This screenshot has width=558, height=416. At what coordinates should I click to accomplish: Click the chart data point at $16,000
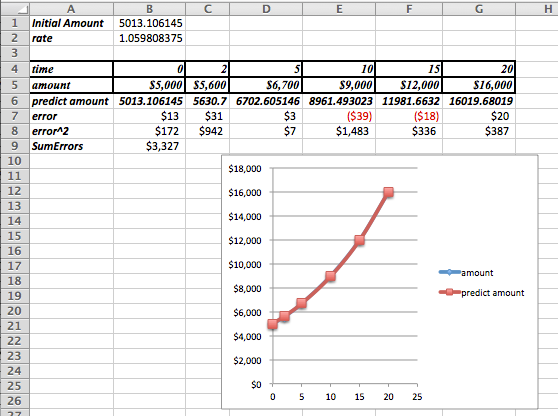pyautogui.click(x=388, y=192)
